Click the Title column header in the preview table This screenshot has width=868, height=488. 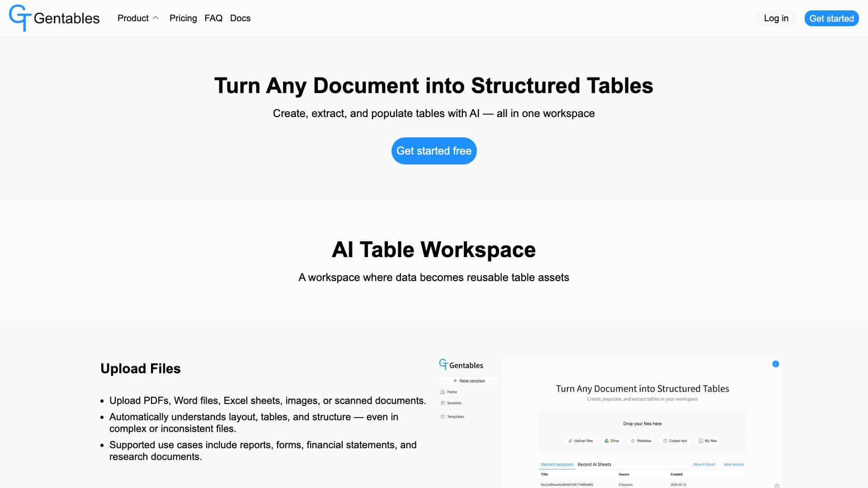pos(544,474)
